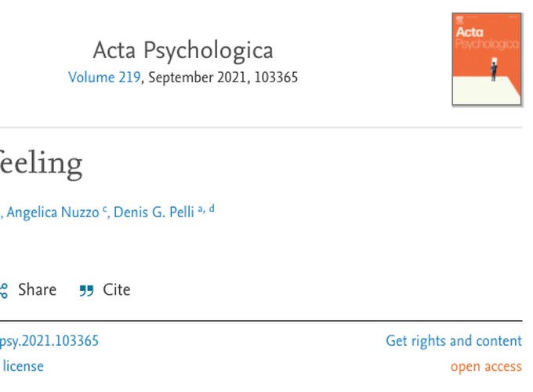Click the white Acta wordmark on the cover

point(470,32)
